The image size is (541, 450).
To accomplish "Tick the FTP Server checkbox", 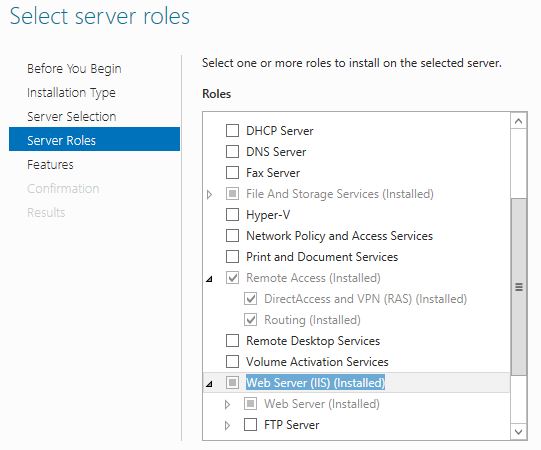I will pyautogui.click(x=250, y=424).
